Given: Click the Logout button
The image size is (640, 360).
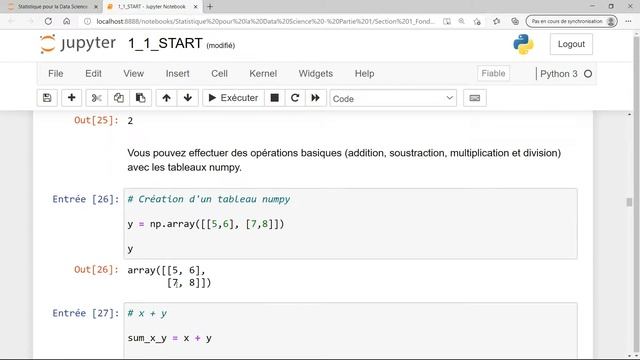Looking at the screenshot, I should click(x=571, y=44).
